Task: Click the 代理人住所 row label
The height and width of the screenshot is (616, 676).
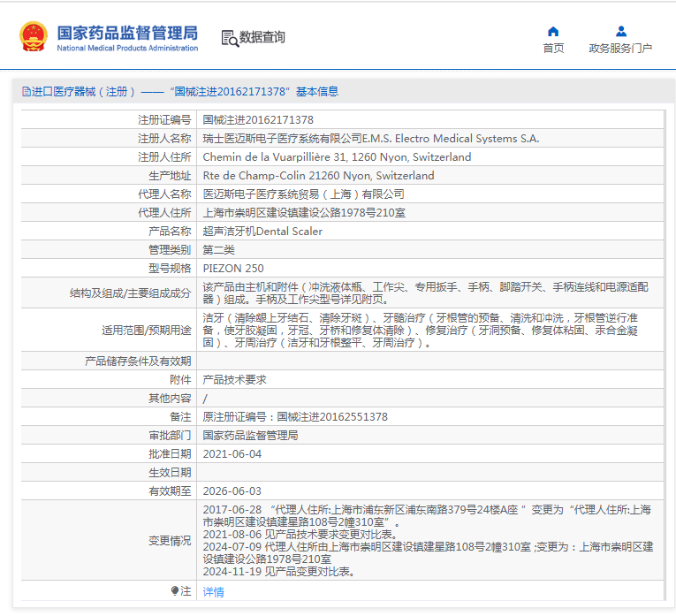Action: pyautogui.click(x=164, y=212)
